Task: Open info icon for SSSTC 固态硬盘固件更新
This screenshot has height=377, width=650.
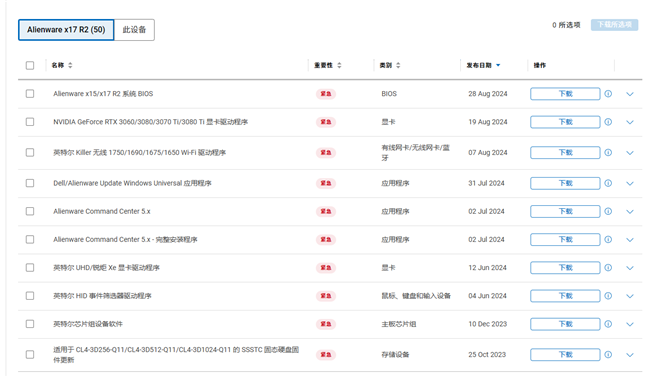Action: point(608,355)
